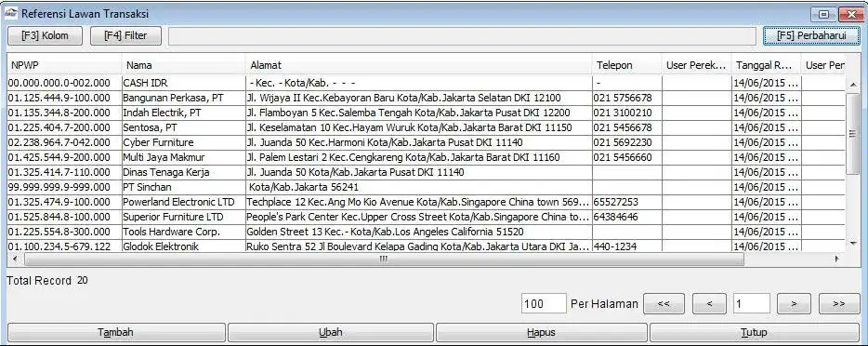Click the horizontal scrollbar thumb
Screen dimensions: 868x346
[384, 259]
